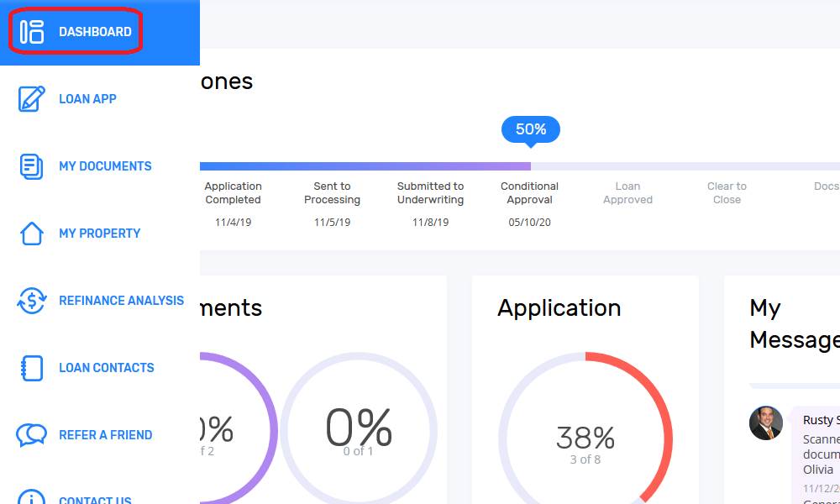
Task: Click the Refinance Analysis dollar icon
Action: pos(32,301)
